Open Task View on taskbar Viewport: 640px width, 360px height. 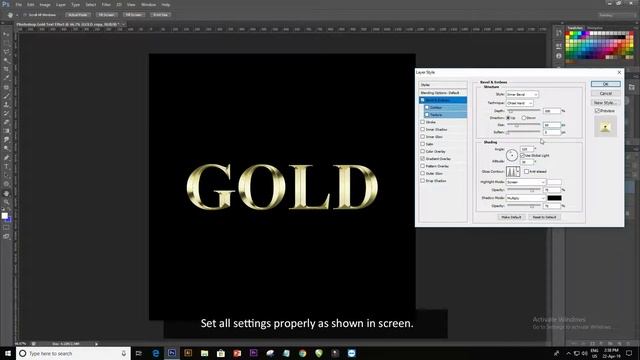coord(139,353)
